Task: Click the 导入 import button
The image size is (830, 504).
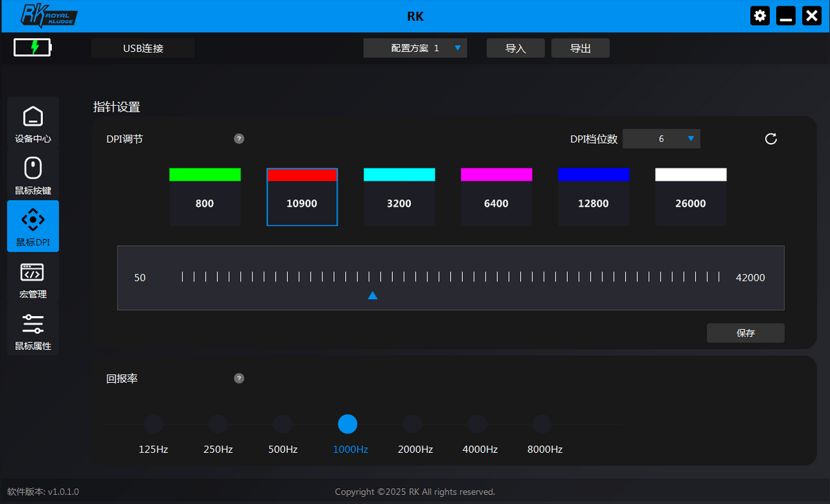Action: point(516,48)
